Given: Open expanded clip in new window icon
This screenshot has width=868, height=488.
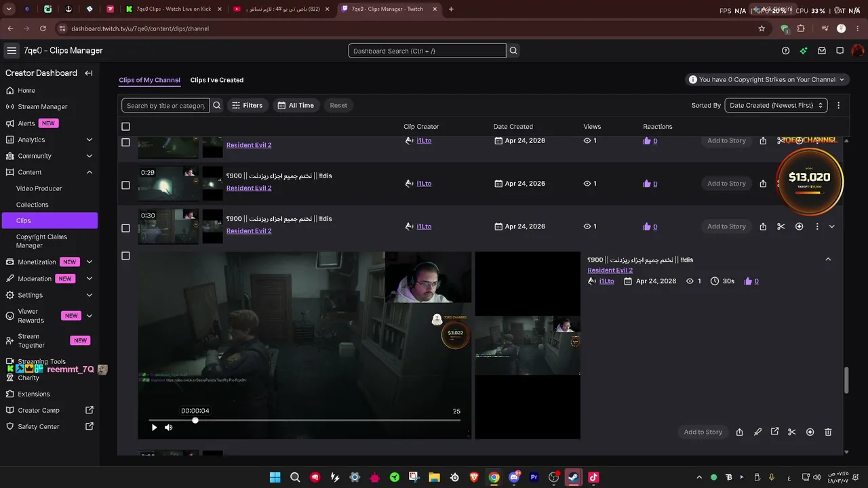Looking at the screenshot, I should [775, 432].
